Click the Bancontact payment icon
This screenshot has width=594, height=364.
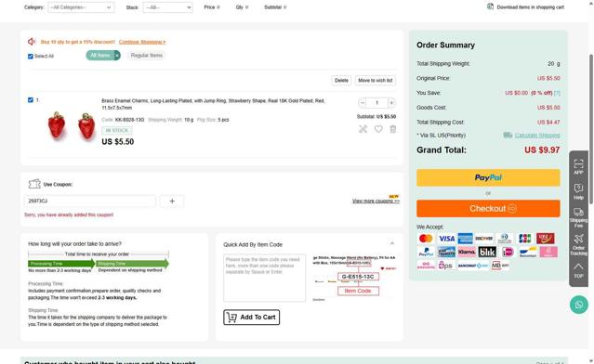click(528, 252)
